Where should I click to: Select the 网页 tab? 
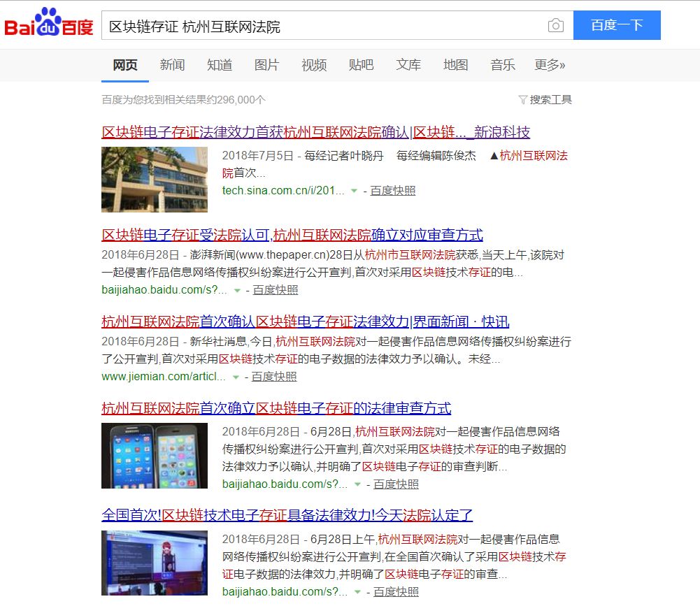point(125,65)
